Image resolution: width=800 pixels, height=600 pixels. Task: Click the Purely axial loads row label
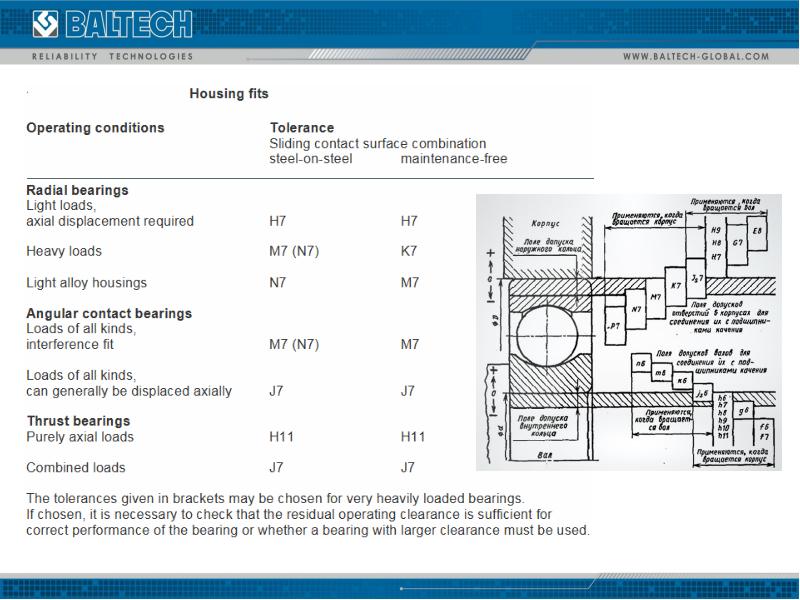click(x=80, y=437)
